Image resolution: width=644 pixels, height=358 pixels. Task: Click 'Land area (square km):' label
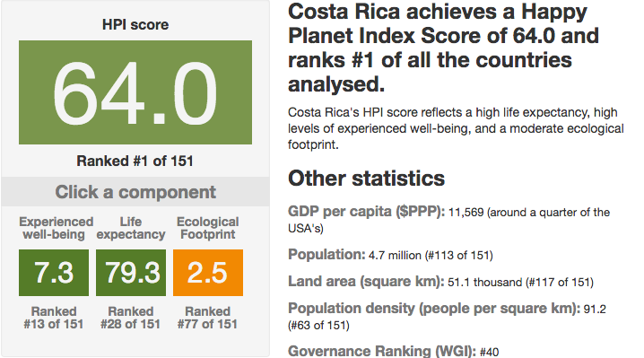tap(366, 282)
